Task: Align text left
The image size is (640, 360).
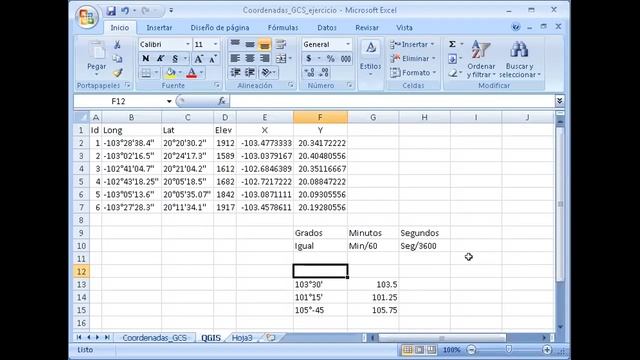Action: (235, 58)
